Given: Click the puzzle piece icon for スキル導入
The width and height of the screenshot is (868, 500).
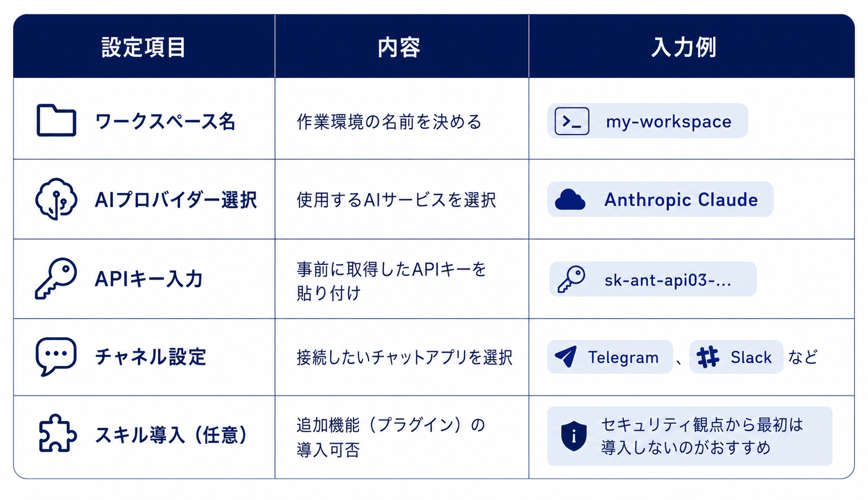Looking at the screenshot, I should click(57, 434).
